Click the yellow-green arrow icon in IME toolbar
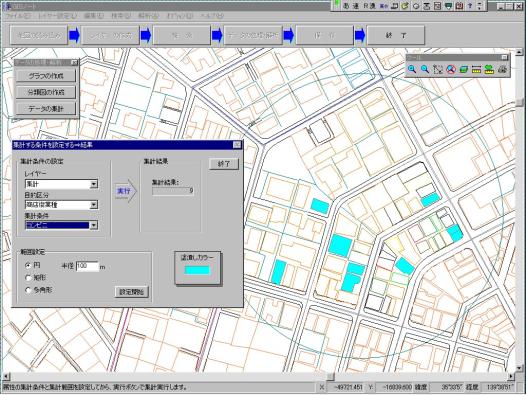The width and height of the screenshot is (526, 395). pos(406,6)
